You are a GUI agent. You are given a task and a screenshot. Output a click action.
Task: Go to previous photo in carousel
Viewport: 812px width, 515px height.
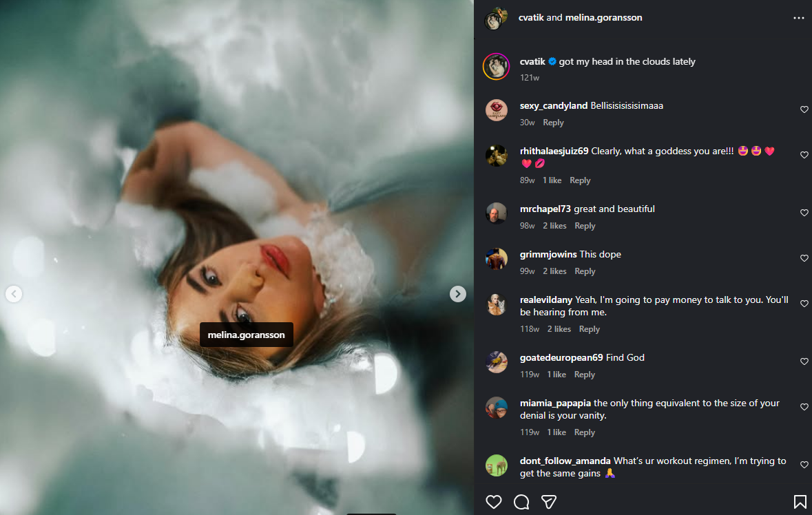14,294
